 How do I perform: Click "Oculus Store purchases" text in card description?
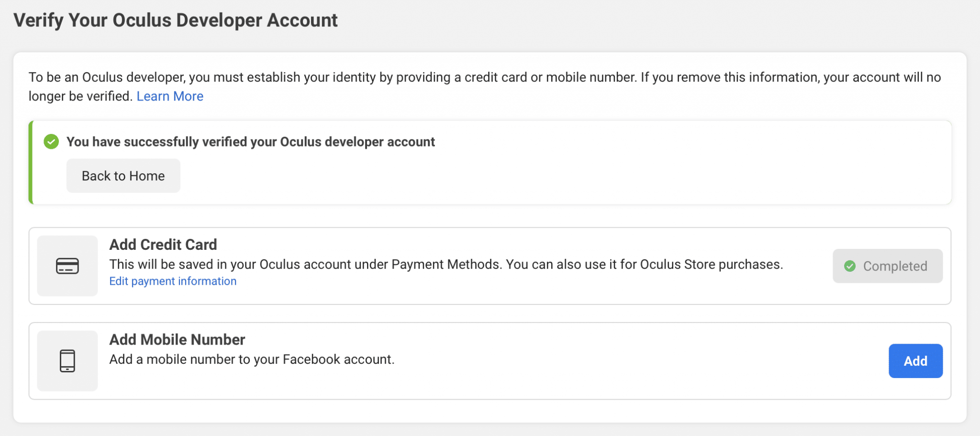[711, 264]
